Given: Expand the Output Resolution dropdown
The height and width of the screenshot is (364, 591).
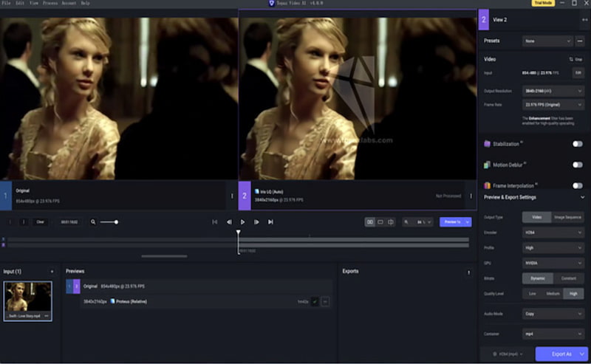Looking at the screenshot, I should tap(553, 91).
